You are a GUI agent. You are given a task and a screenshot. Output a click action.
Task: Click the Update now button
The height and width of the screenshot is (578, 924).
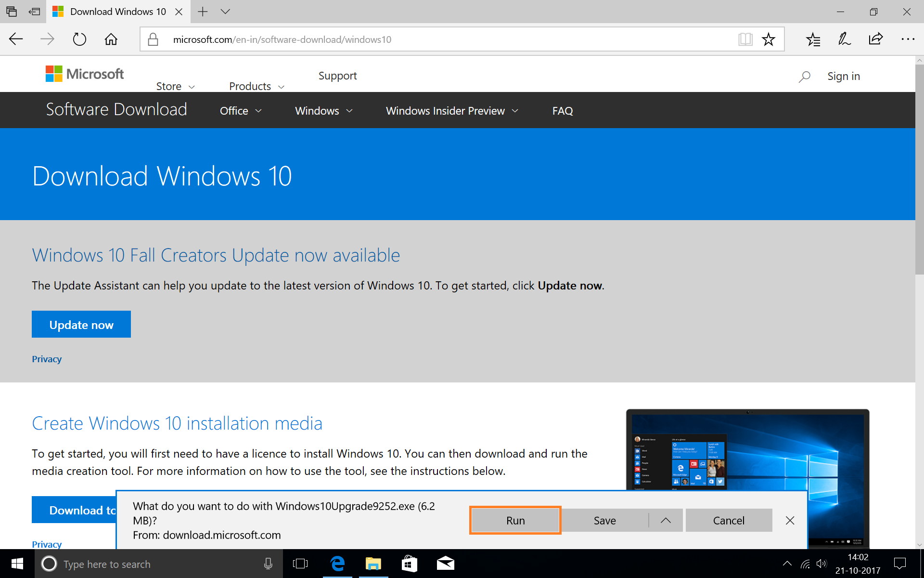tap(81, 324)
